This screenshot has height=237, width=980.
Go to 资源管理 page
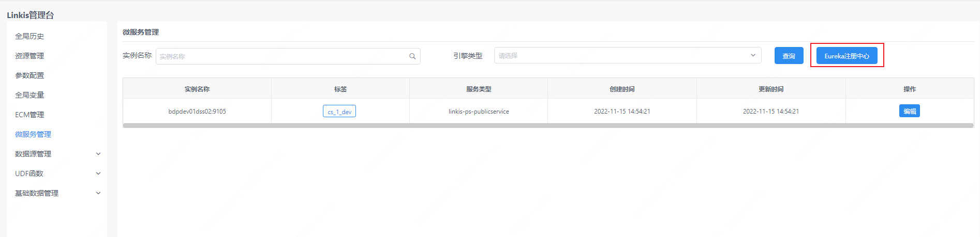click(x=29, y=56)
